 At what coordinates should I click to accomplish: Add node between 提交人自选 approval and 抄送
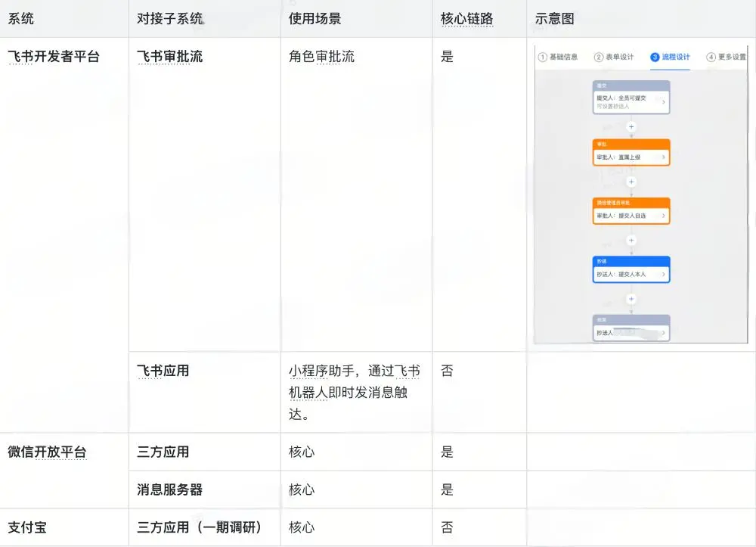631,241
